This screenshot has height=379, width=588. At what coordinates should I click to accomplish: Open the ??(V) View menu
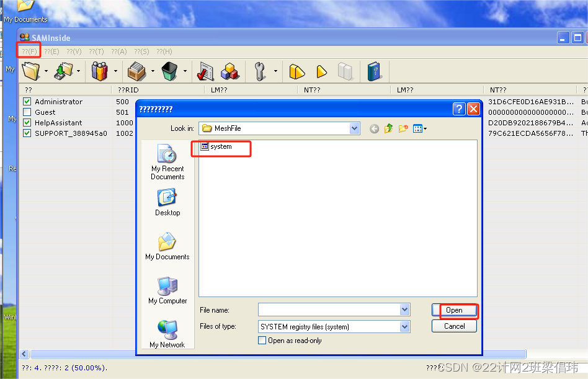pos(74,51)
